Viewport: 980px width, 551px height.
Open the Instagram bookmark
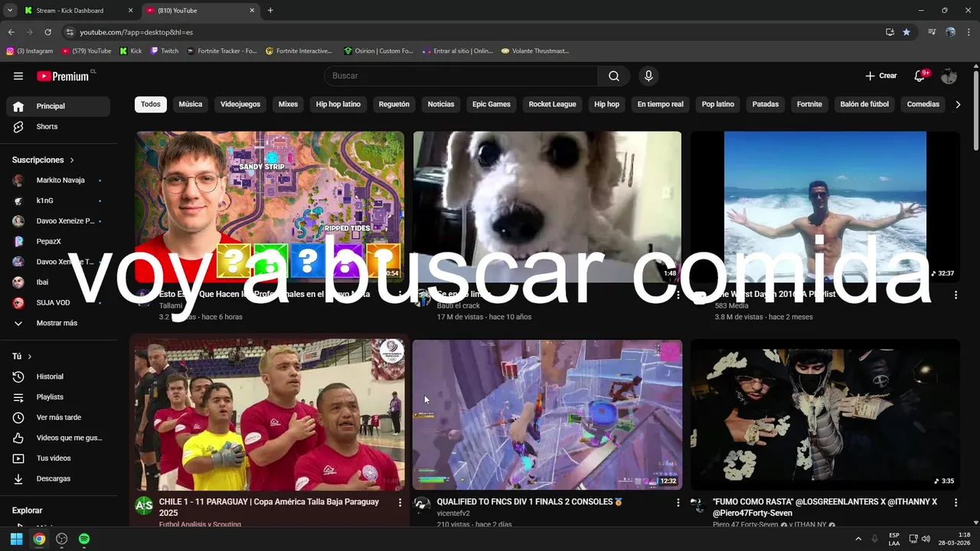pos(30,51)
